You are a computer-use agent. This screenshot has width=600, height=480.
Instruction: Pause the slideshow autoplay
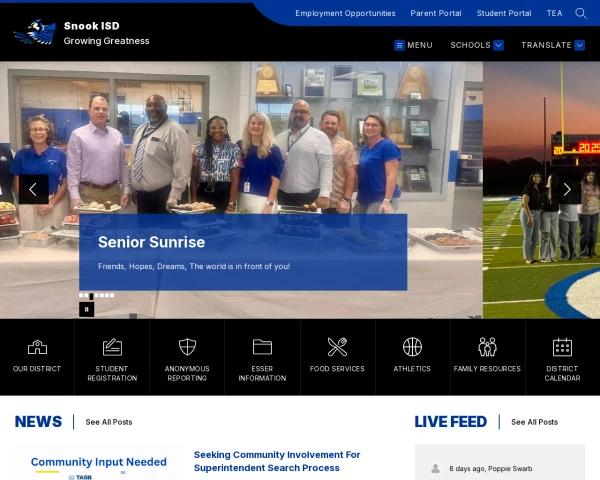pos(86,309)
